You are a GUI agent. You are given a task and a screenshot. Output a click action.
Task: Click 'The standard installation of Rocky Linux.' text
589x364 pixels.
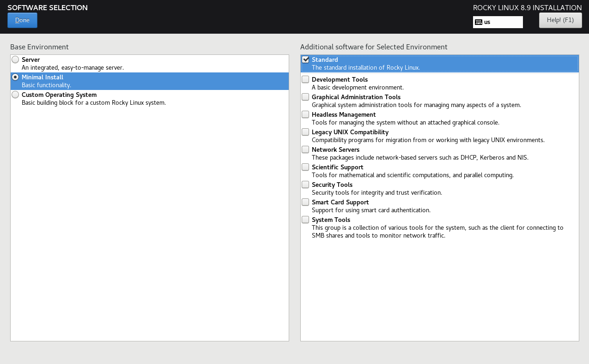point(366,68)
